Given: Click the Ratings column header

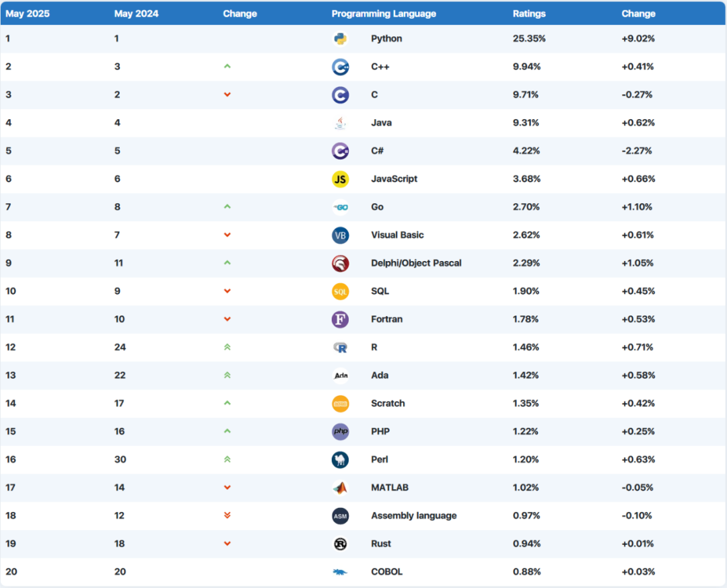Looking at the screenshot, I should coord(529,13).
